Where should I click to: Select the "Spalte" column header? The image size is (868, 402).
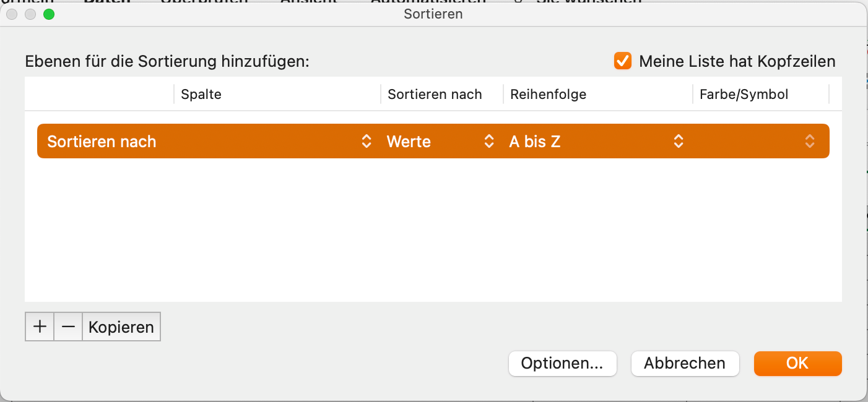pyautogui.click(x=201, y=94)
